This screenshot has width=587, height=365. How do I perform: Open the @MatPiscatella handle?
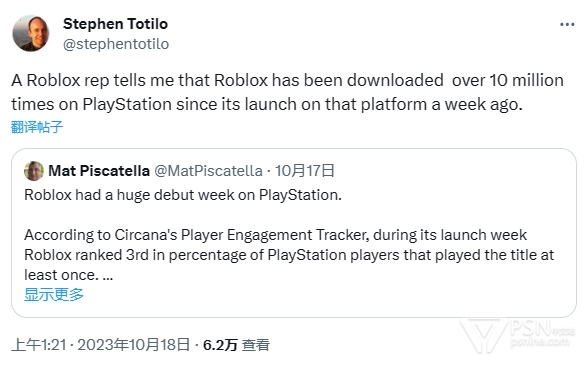point(208,171)
